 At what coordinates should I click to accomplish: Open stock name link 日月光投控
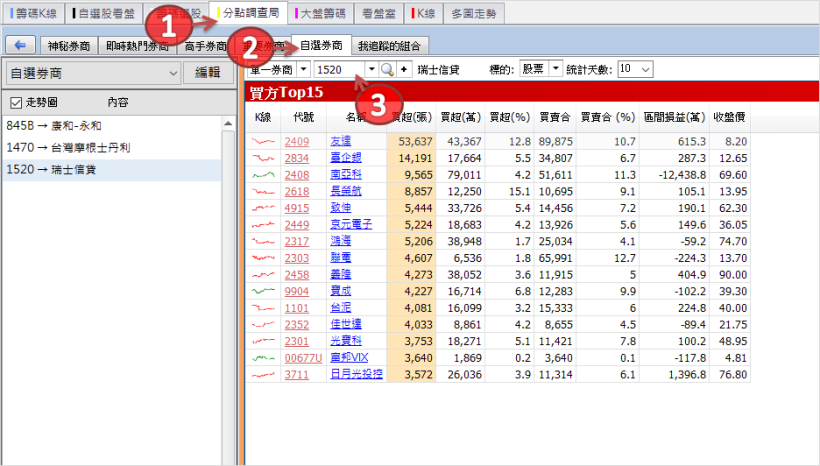point(356,374)
